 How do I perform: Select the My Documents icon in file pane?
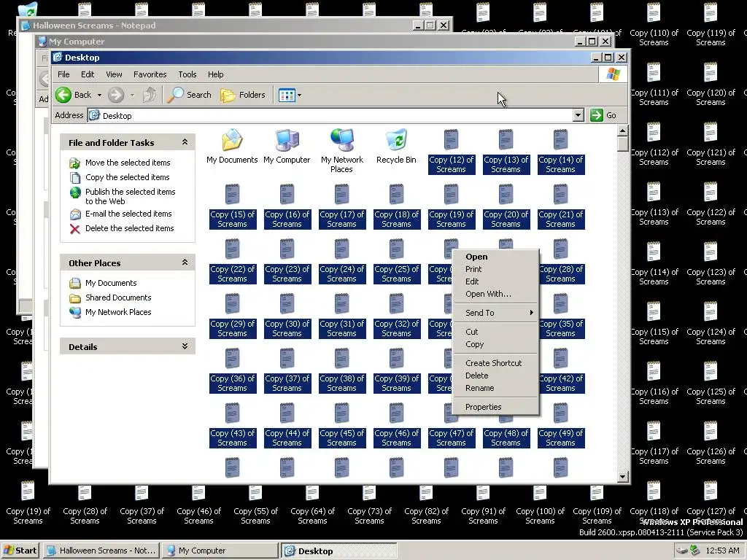pos(232,140)
